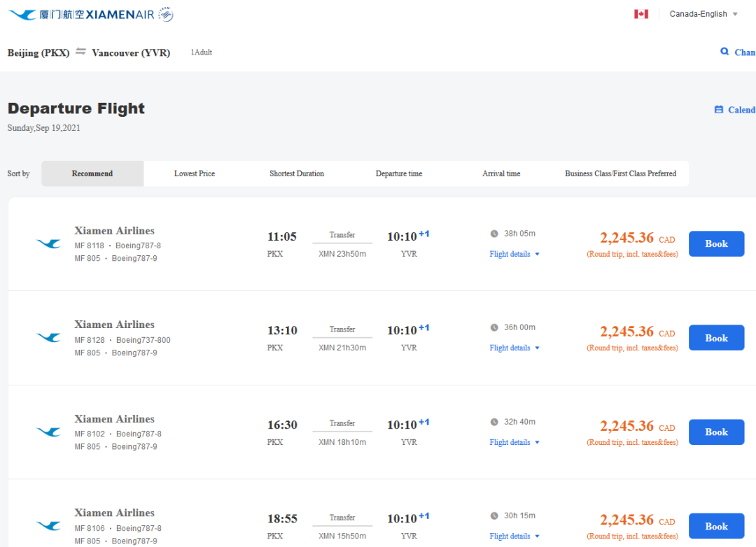756x547 pixels.
Task: Sort by Shortest Duration
Action: pos(297,173)
